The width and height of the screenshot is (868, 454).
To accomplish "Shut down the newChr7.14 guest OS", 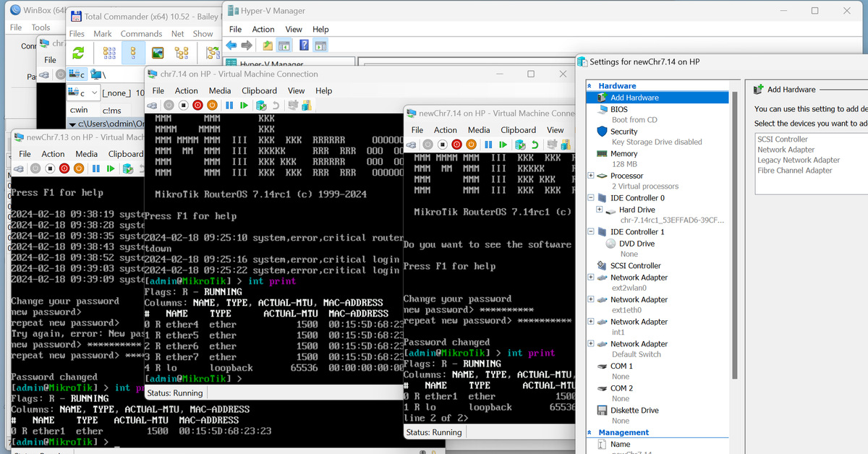I will [471, 145].
